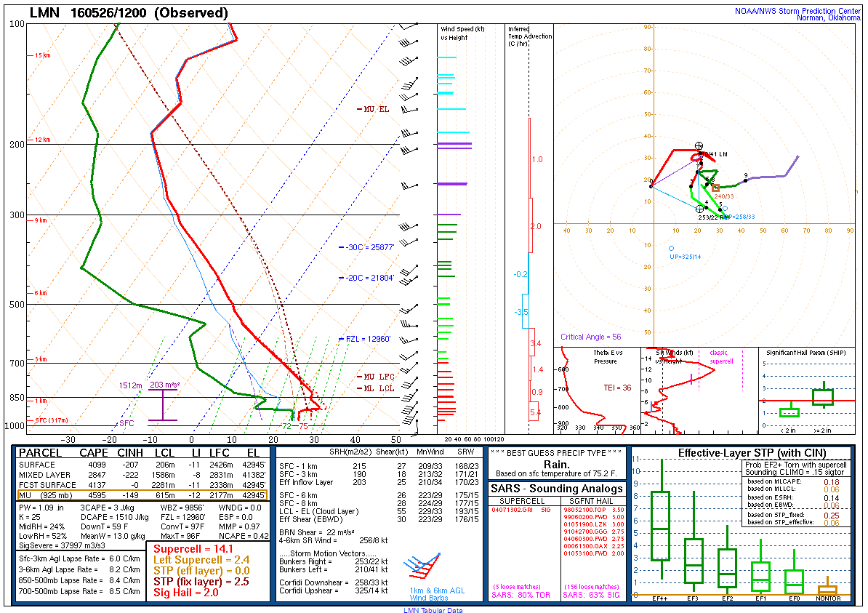Click the purple effective inflow layer bracket
The height and width of the screenshot is (613, 868).
(x=163, y=405)
